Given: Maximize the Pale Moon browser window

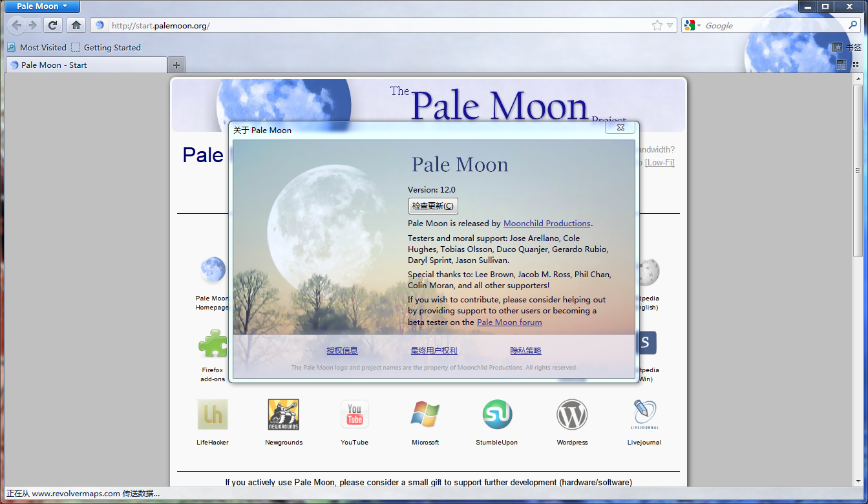Looking at the screenshot, I should point(825,6).
